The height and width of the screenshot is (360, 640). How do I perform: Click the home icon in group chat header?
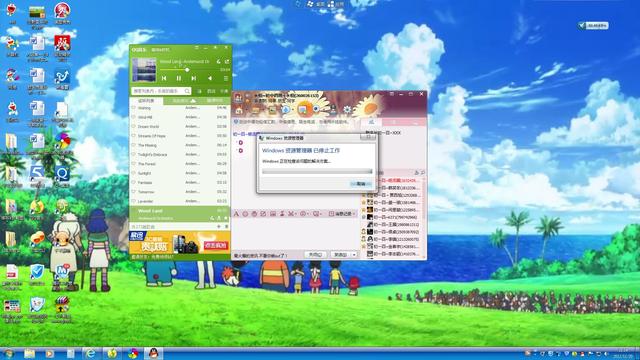[239, 111]
